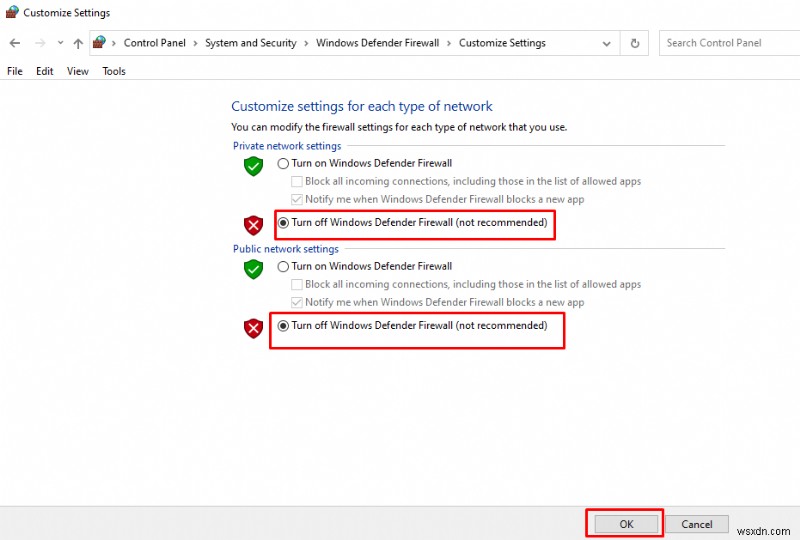Toggle Notify me checkbox under Public settings
Image resolution: width=800 pixels, height=540 pixels.
(x=296, y=303)
